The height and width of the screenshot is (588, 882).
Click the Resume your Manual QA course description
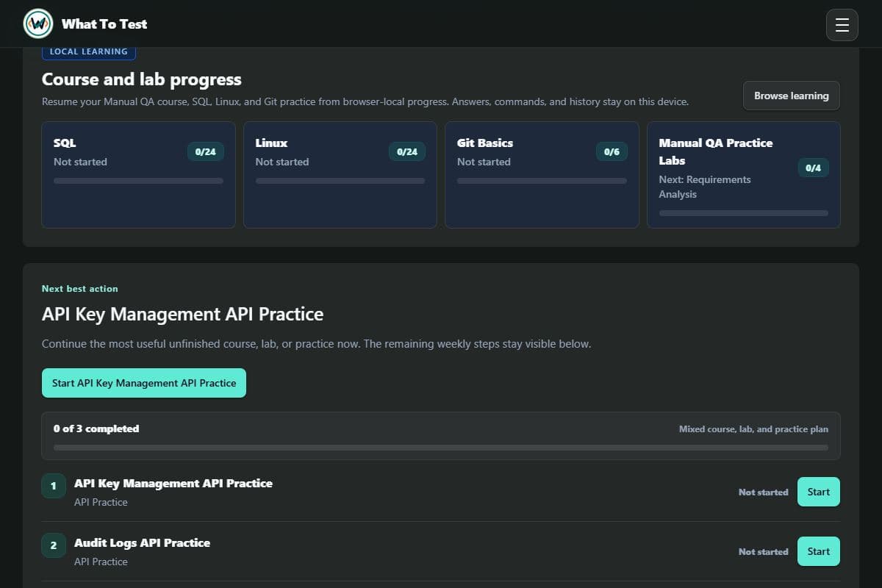[365, 101]
